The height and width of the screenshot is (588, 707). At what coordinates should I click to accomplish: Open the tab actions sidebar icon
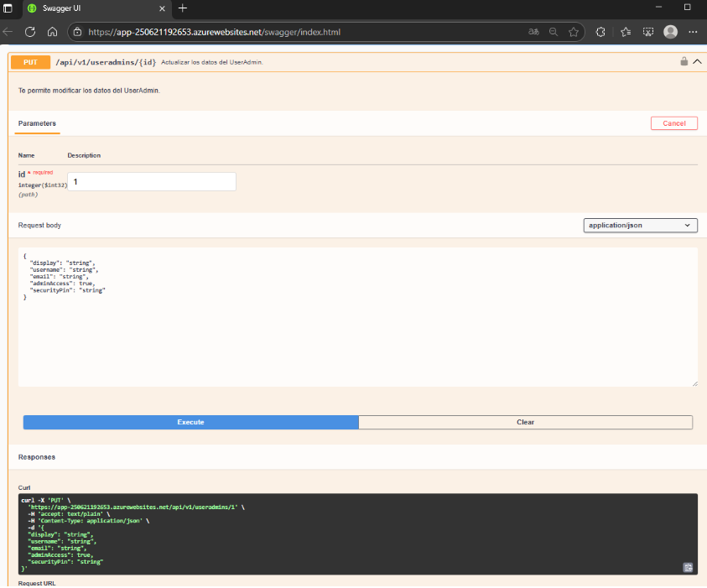(x=8, y=8)
